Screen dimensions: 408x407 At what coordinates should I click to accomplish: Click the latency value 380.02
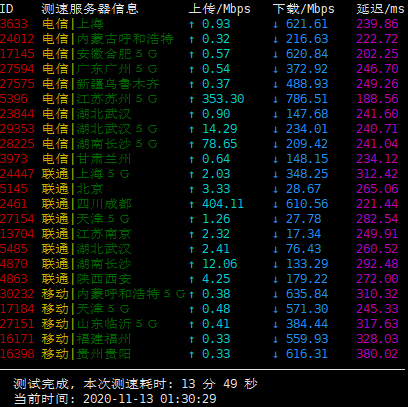tap(377, 354)
